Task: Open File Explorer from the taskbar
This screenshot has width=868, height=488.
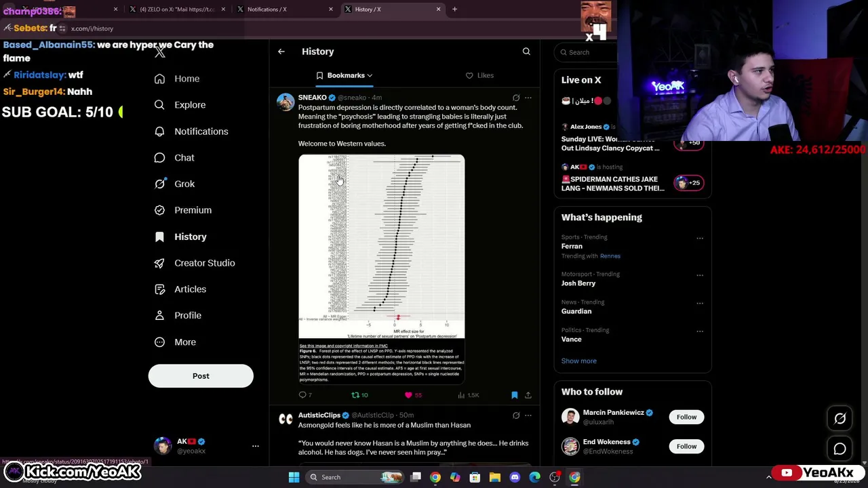Action: coord(495,477)
